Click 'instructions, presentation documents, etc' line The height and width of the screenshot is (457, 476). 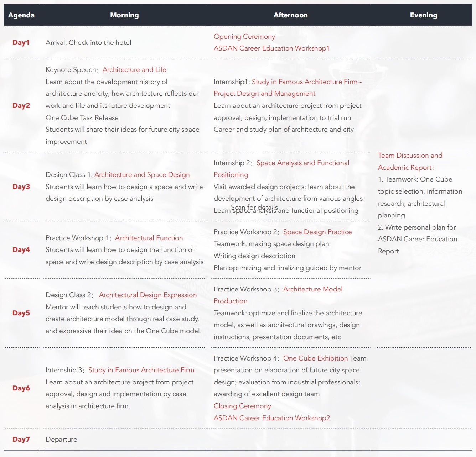coord(278,337)
